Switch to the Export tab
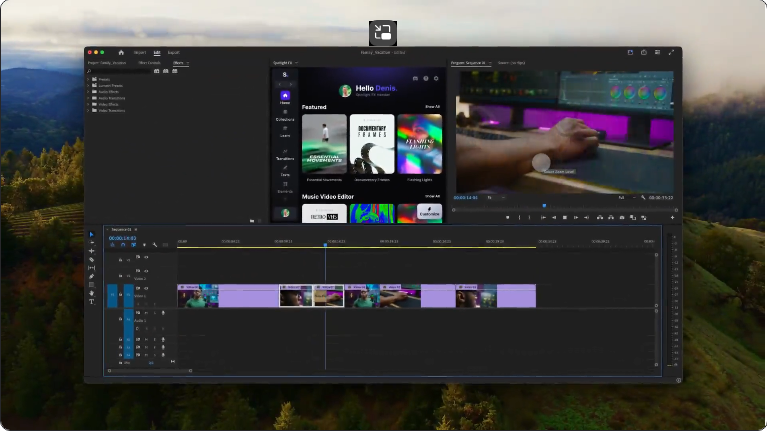767x431 pixels. point(173,52)
